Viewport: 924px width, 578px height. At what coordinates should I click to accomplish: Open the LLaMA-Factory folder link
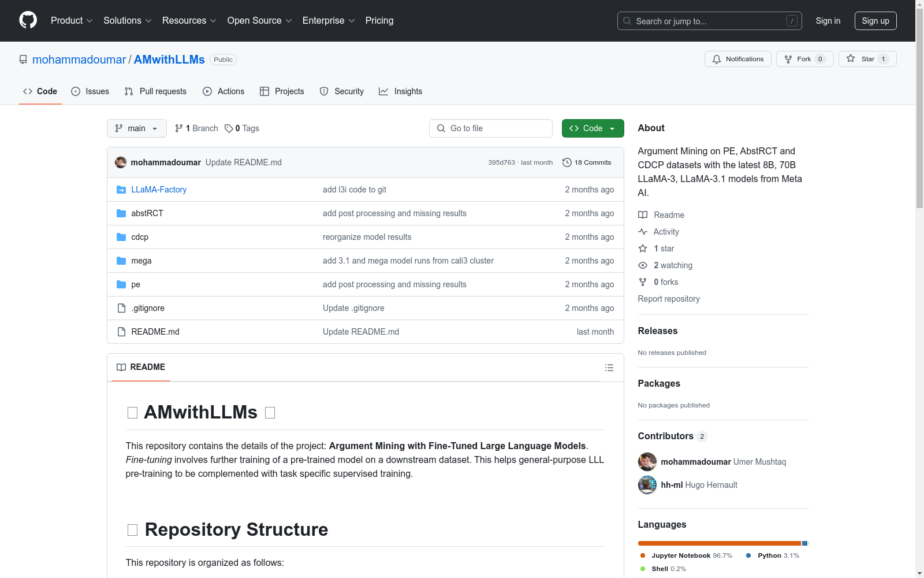tap(159, 190)
